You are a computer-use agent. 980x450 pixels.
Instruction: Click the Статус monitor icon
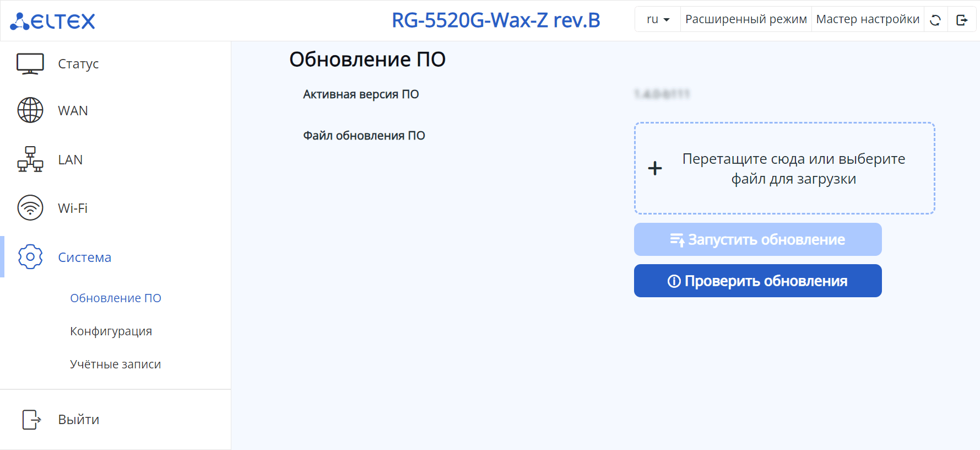[30, 64]
